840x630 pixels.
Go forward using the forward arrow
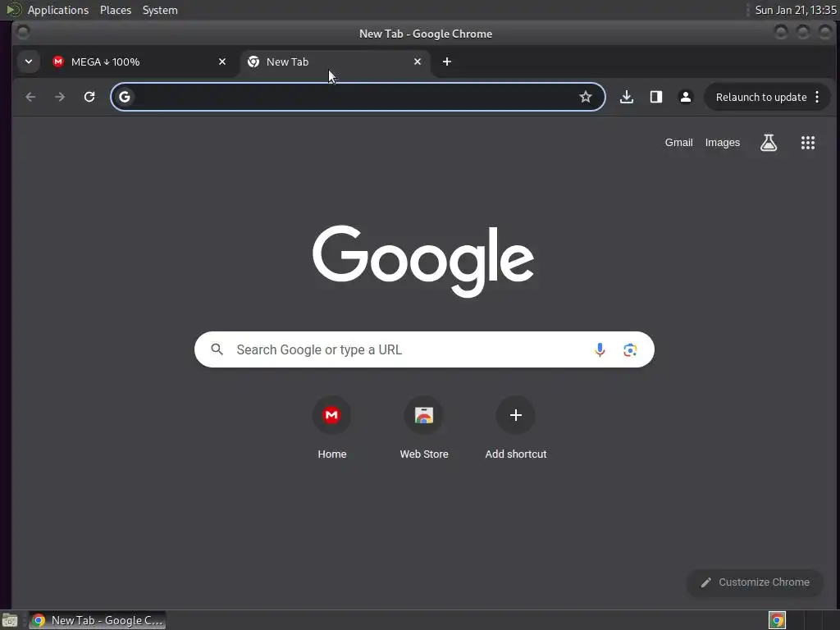[x=60, y=97]
